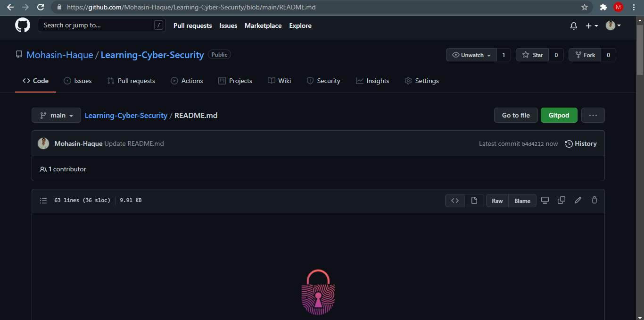
Task: Delete the file using the trash icon
Action: pos(594,200)
